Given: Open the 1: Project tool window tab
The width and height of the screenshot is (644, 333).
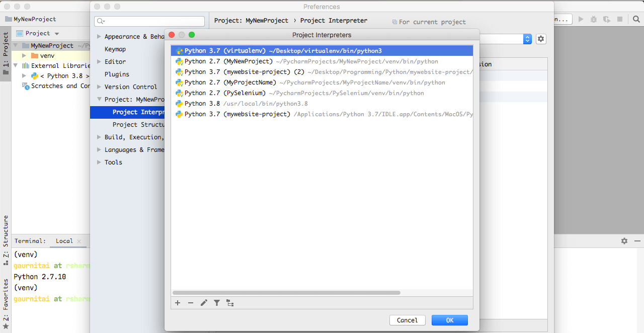Looking at the screenshot, I should coord(6,54).
